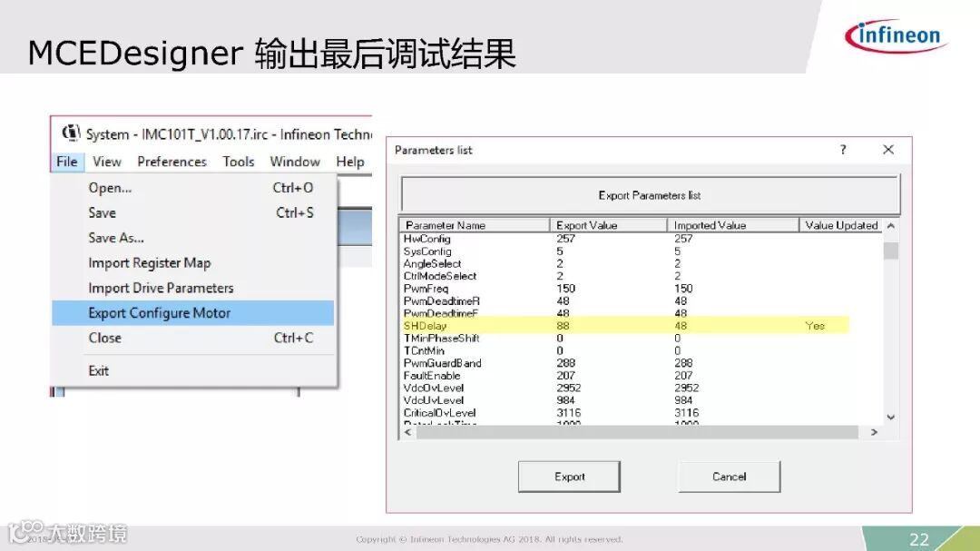Click VdcOvLevel export value 2952
The image size is (980, 551).
[568, 388]
